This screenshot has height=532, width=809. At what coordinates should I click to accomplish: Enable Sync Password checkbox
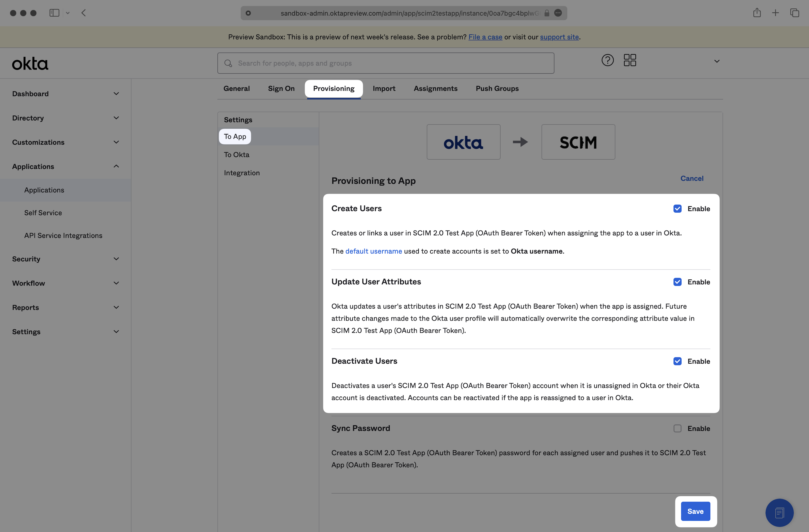click(677, 428)
